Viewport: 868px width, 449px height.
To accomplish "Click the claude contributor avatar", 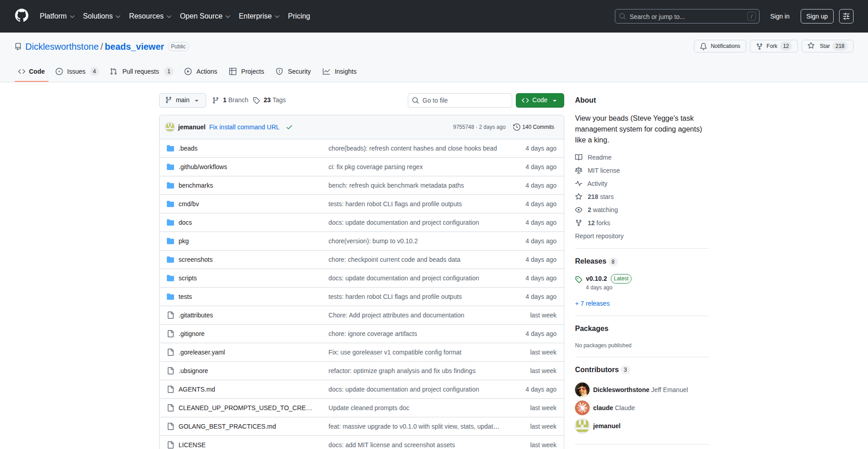I will click(x=582, y=408).
